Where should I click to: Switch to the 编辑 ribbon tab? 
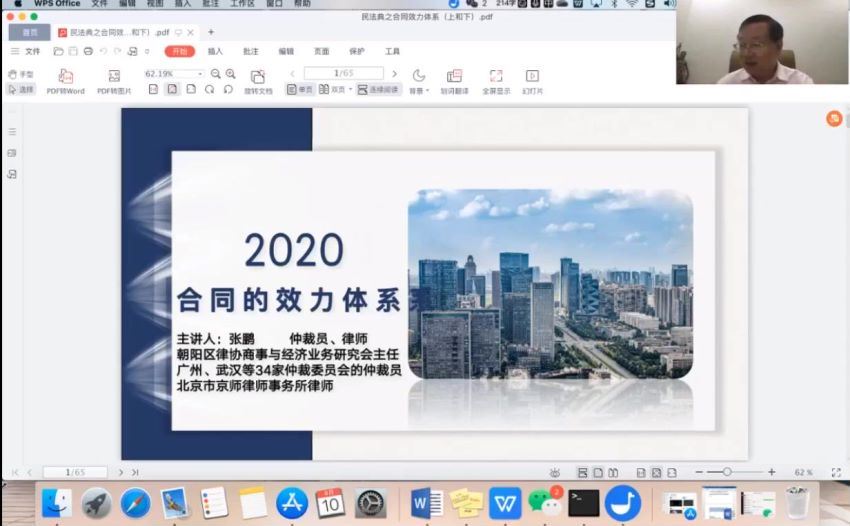point(286,52)
